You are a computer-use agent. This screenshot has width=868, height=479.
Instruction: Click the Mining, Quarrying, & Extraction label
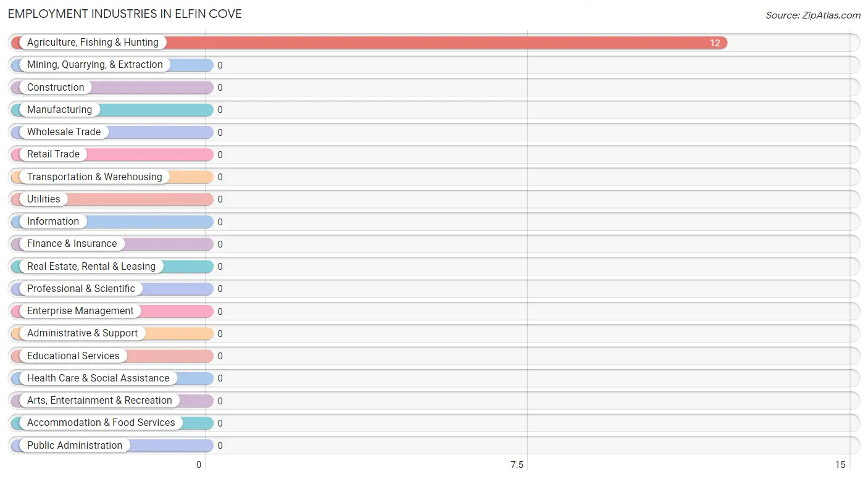coord(95,65)
